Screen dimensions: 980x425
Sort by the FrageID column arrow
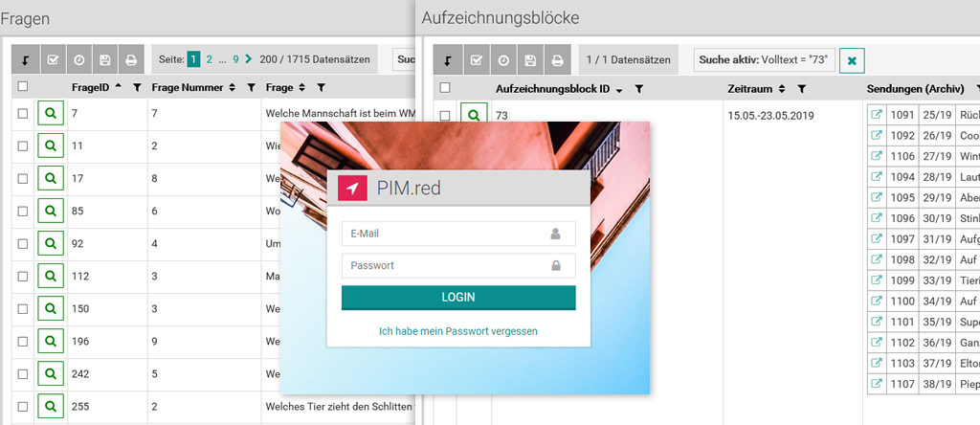coord(118,87)
